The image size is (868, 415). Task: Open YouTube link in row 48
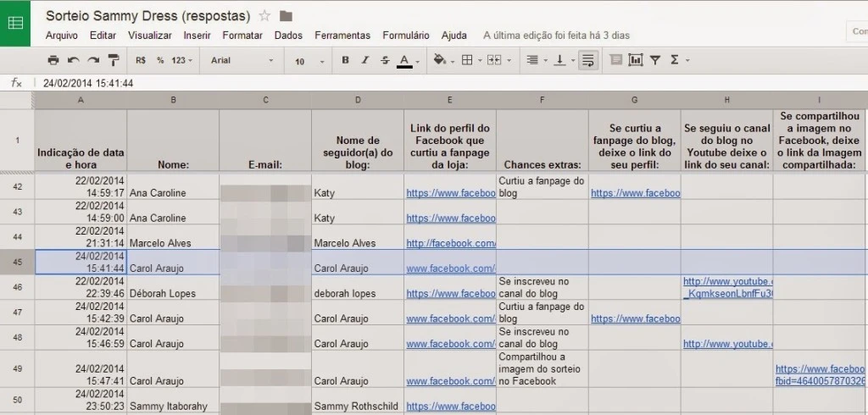tap(728, 344)
